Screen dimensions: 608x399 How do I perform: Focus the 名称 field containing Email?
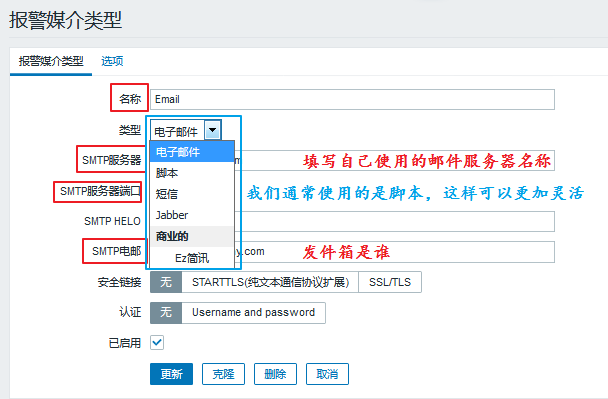tap(352, 99)
